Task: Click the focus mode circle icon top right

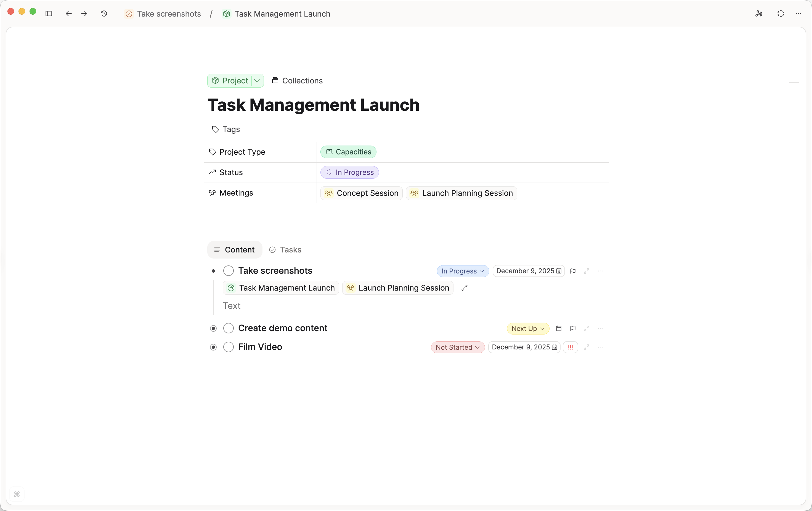Action: (x=781, y=14)
